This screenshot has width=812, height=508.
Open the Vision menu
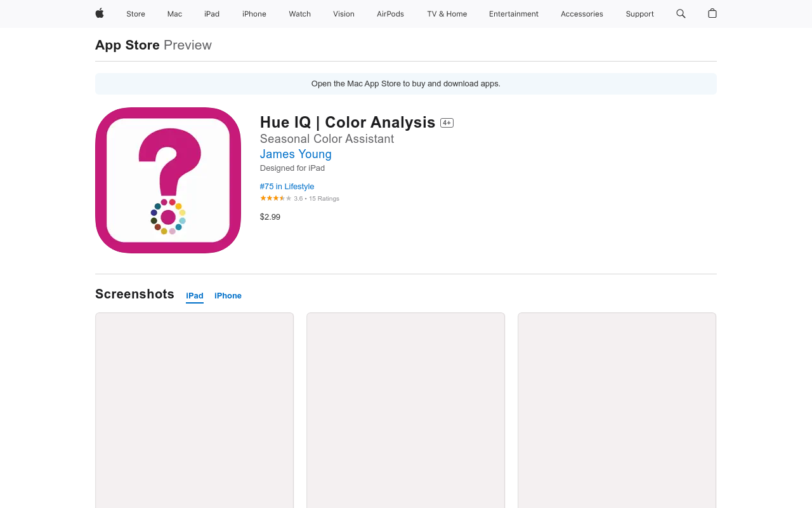[x=344, y=14]
